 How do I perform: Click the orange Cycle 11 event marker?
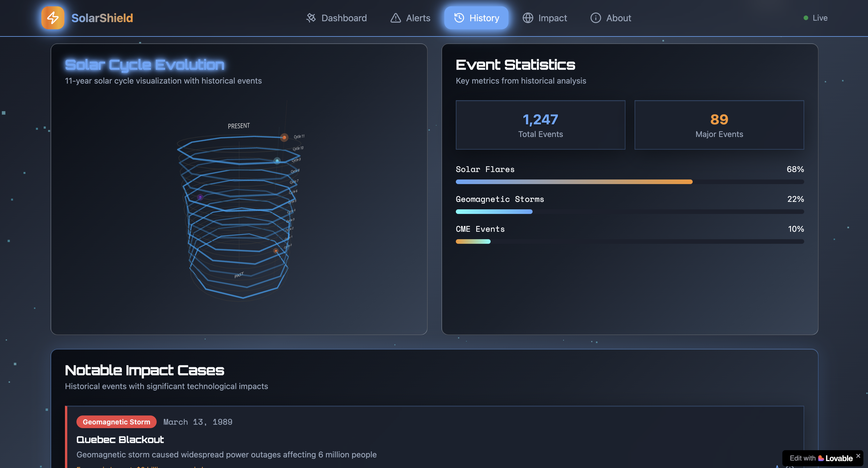(x=284, y=137)
